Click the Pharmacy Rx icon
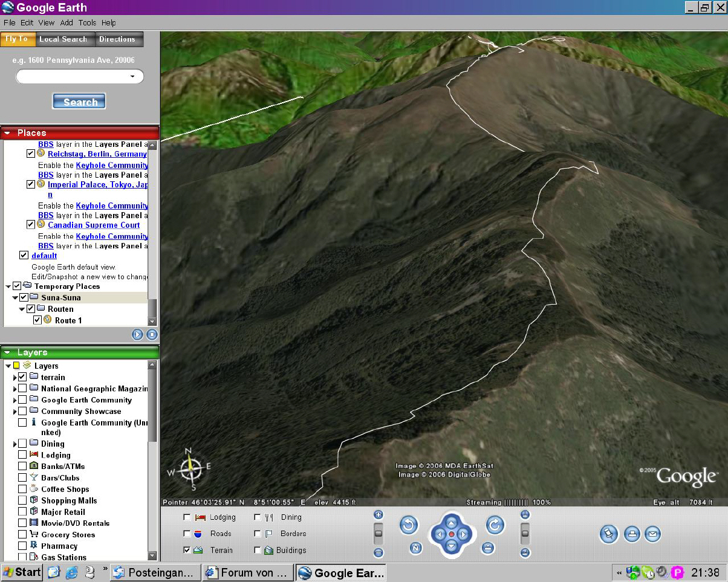728x582 pixels. 34,546
